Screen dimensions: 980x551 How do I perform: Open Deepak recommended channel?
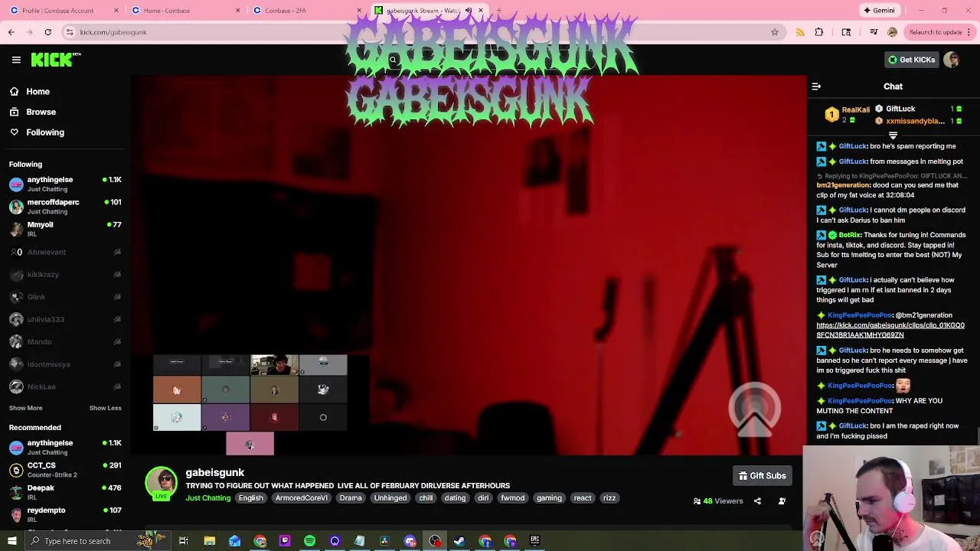tap(65, 492)
